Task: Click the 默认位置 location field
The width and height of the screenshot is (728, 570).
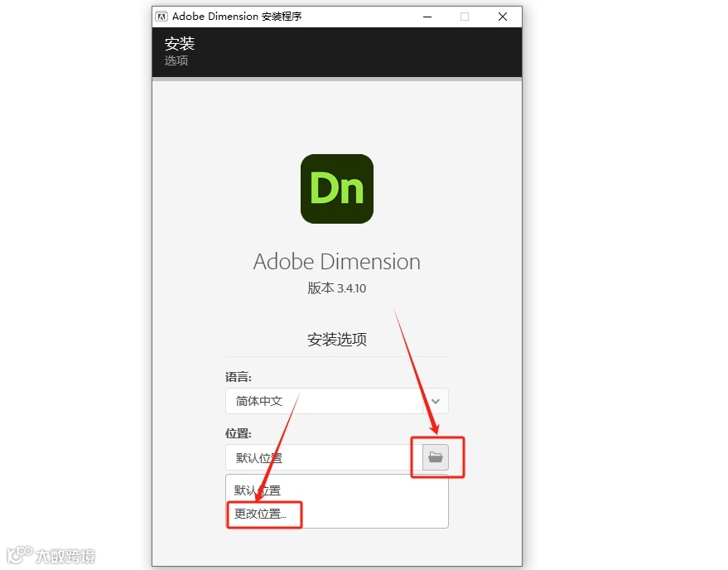Action: click(x=324, y=457)
